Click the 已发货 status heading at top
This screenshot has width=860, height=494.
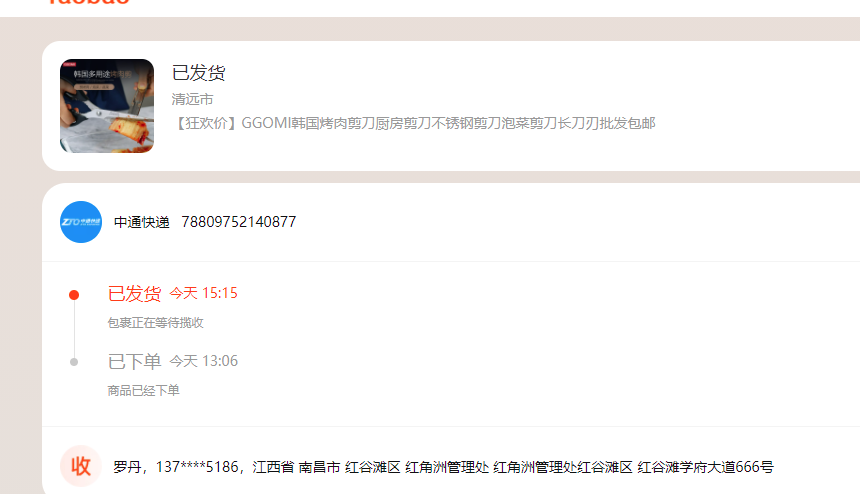[x=199, y=73]
